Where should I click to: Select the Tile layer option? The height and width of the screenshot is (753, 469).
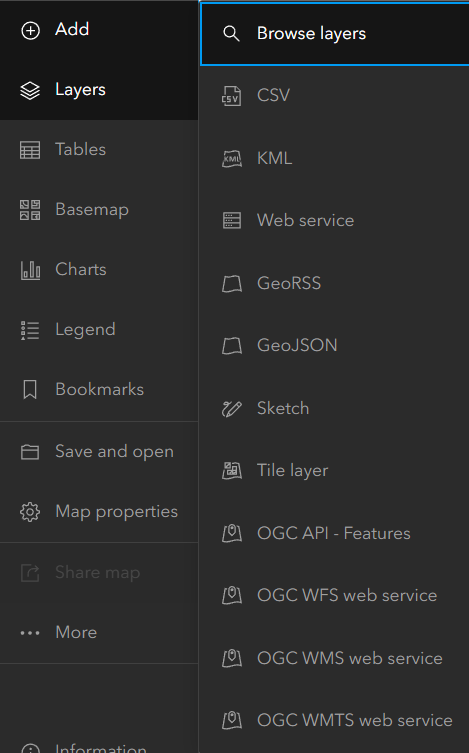(x=335, y=470)
